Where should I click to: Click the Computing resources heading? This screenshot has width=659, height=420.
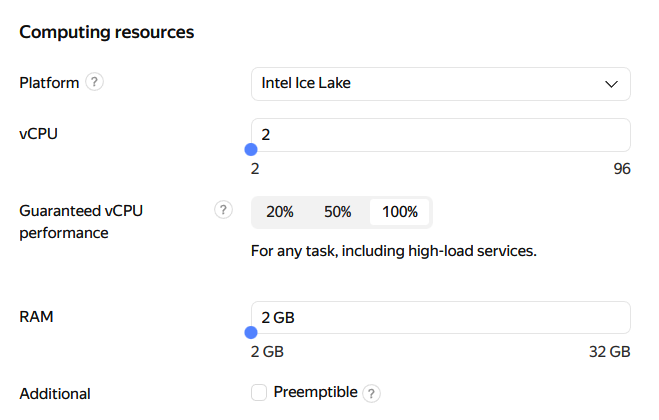tap(107, 32)
